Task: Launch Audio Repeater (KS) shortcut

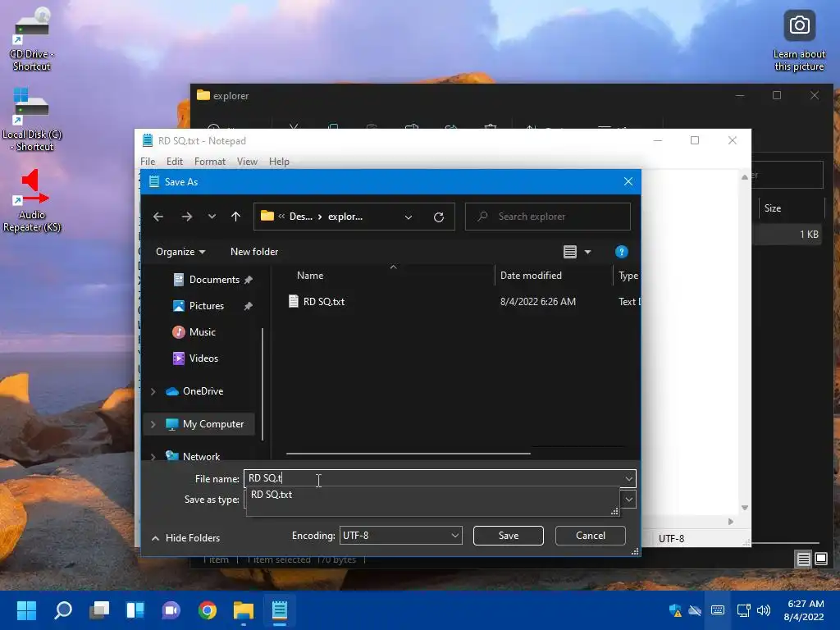Action: point(32,200)
